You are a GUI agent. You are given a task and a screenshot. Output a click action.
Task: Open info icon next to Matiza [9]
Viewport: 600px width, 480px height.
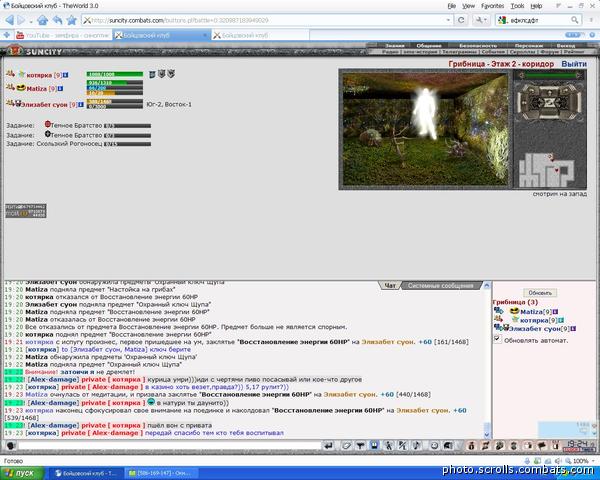click(60, 89)
